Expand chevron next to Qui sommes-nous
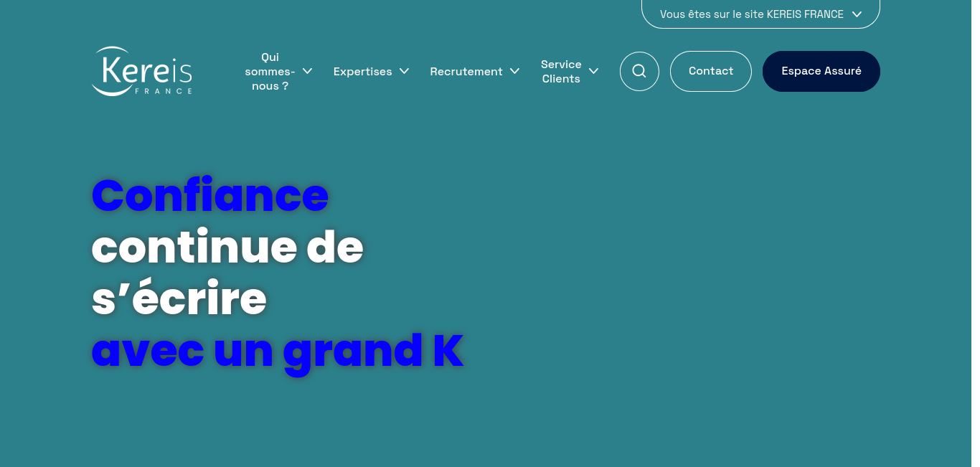Viewport: 980px width, 467px height. click(307, 71)
